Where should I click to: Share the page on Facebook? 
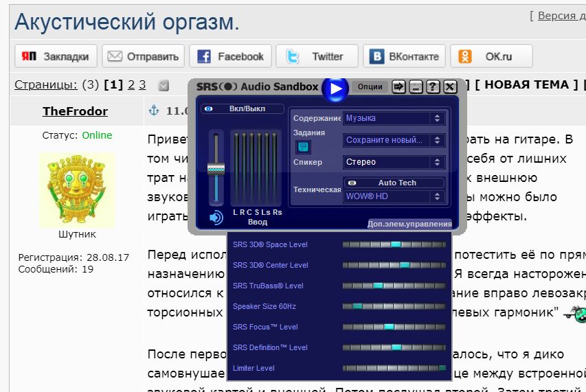pyautogui.click(x=231, y=56)
